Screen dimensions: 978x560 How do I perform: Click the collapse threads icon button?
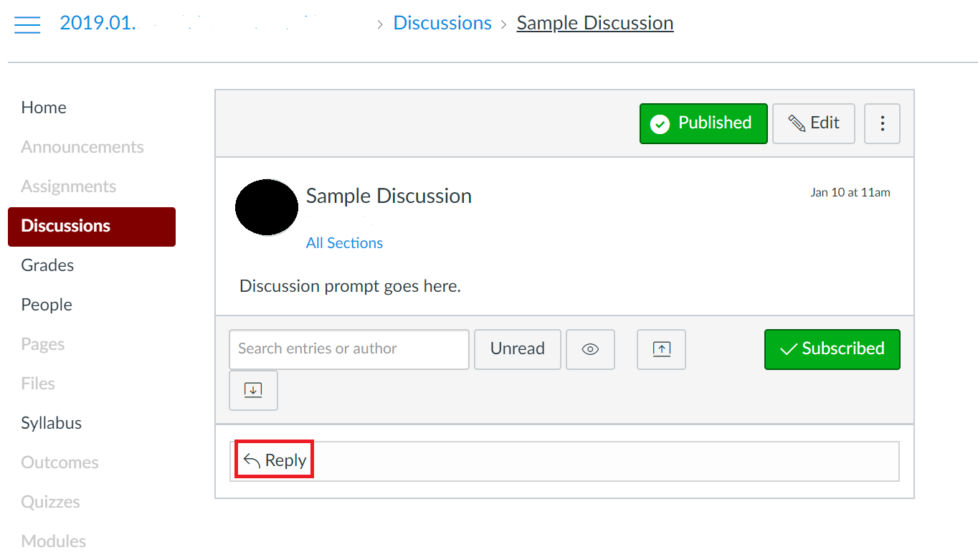point(661,349)
